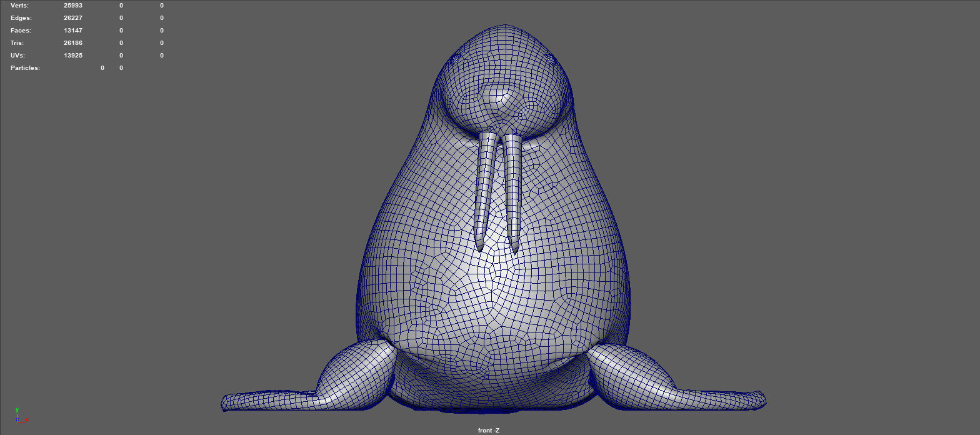
Task: Click the Particles: label in HUD
Action: point(25,67)
